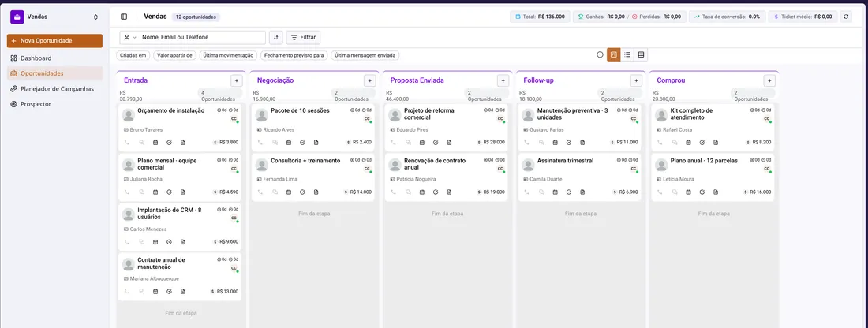Open the Filtrar filter panel
The image size is (868, 328).
point(303,38)
